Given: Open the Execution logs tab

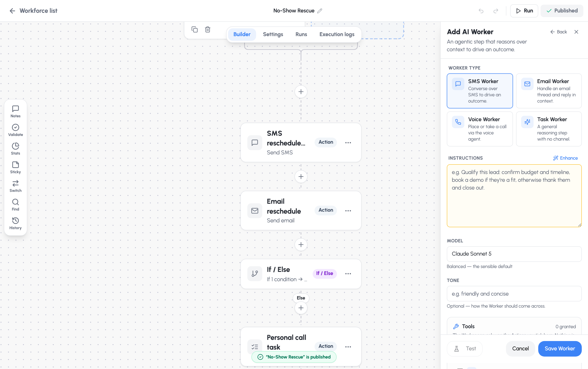Looking at the screenshot, I should 337,34.
